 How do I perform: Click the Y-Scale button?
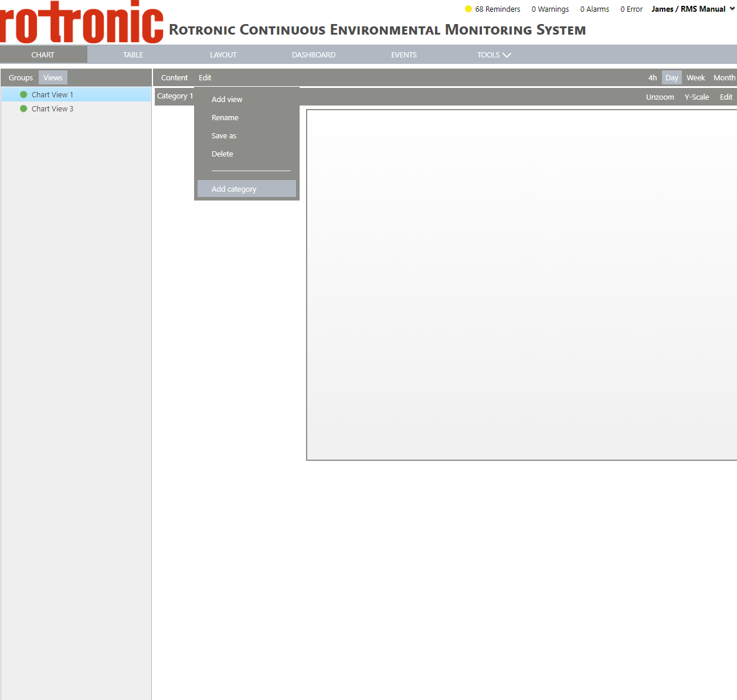tap(697, 97)
